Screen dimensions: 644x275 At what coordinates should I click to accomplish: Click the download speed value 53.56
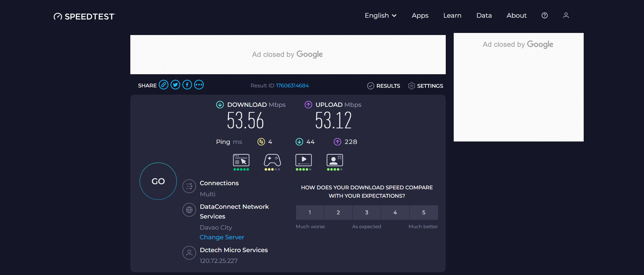pyautogui.click(x=245, y=121)
